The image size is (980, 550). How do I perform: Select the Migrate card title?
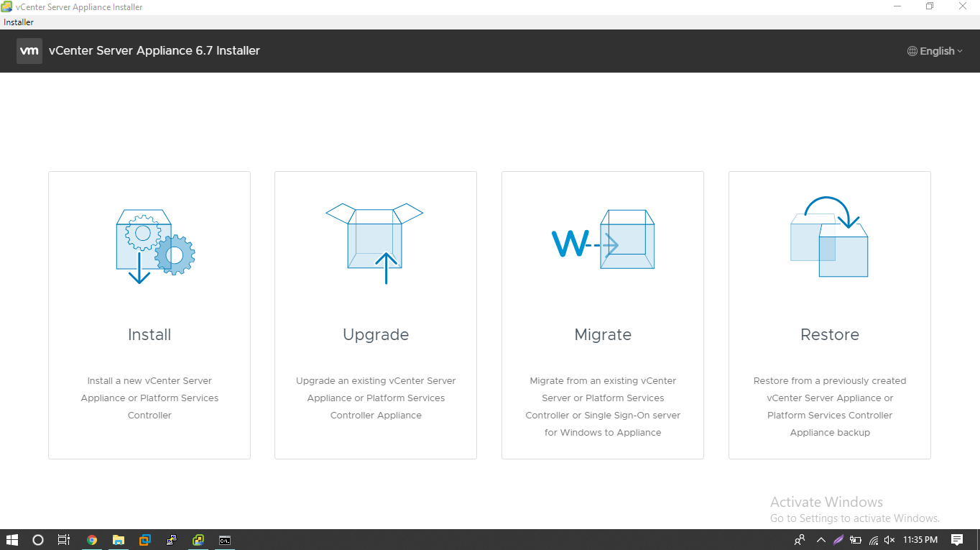[x=603, y=335]
